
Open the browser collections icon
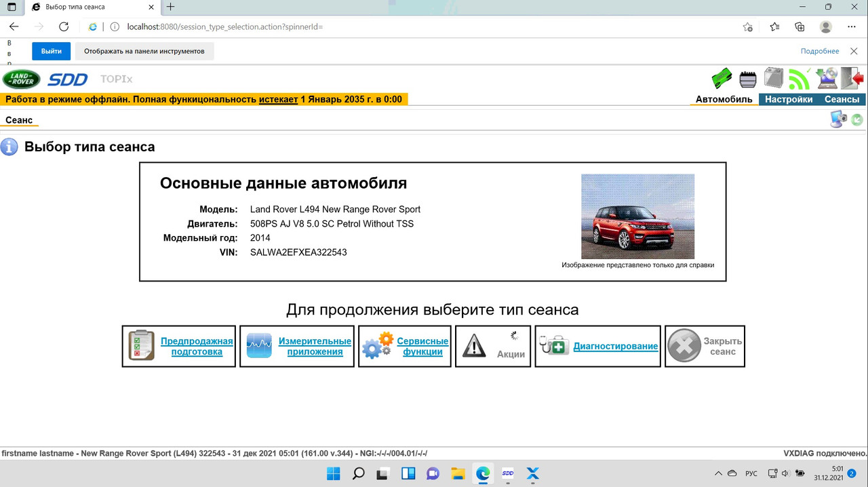(800, 26)
